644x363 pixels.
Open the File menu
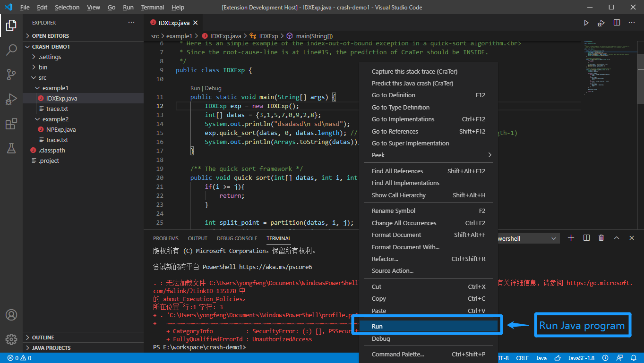coord(25,7)
